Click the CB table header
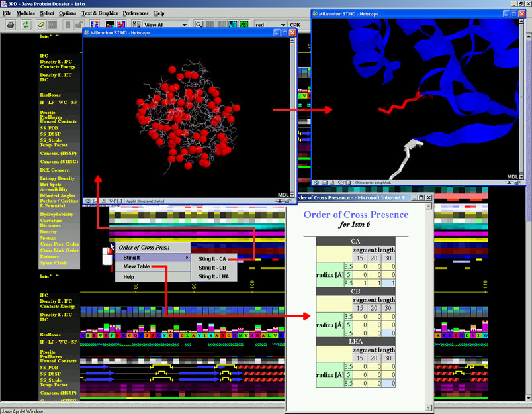This screenshot has width=532, height=414. [x=355, y=291]
